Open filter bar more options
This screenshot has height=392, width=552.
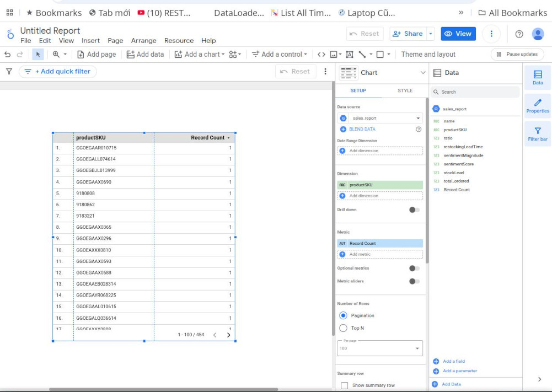pos(325,72)
